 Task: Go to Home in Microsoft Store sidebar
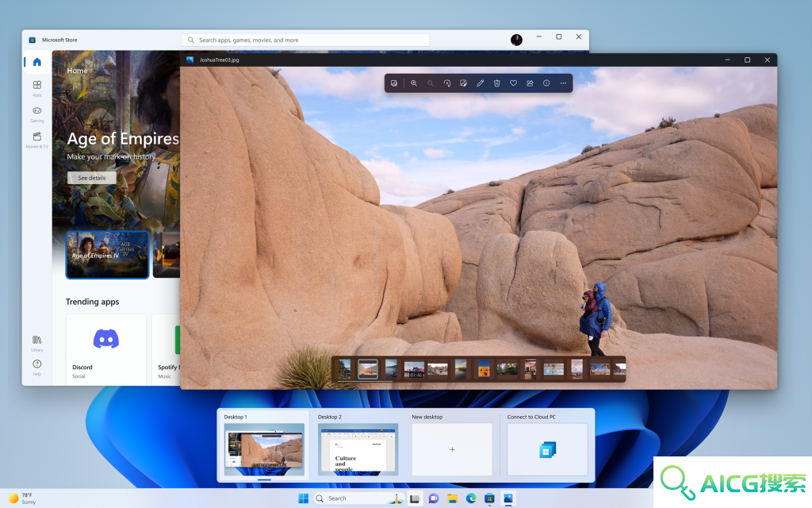pyautogui.click(x=36, y=62)
